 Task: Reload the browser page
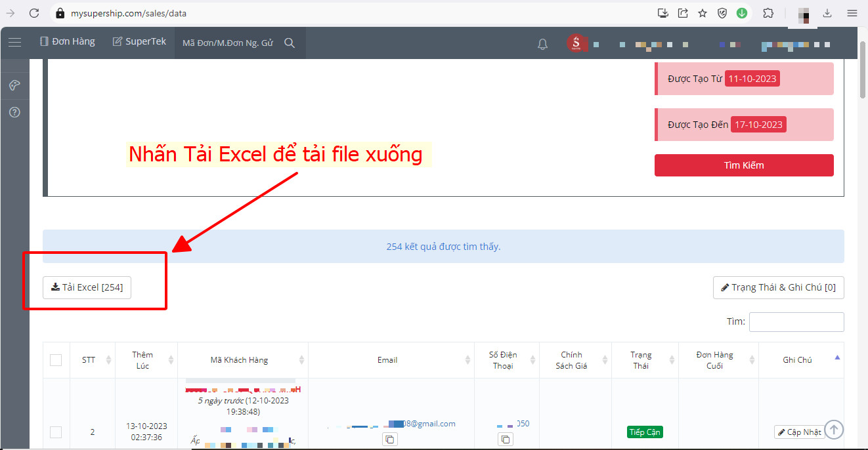click(x=34, y=13)
